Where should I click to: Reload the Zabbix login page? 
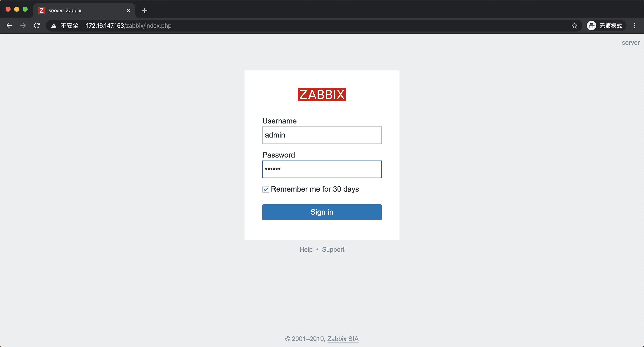pyautogui.click(x=37, y=26)
